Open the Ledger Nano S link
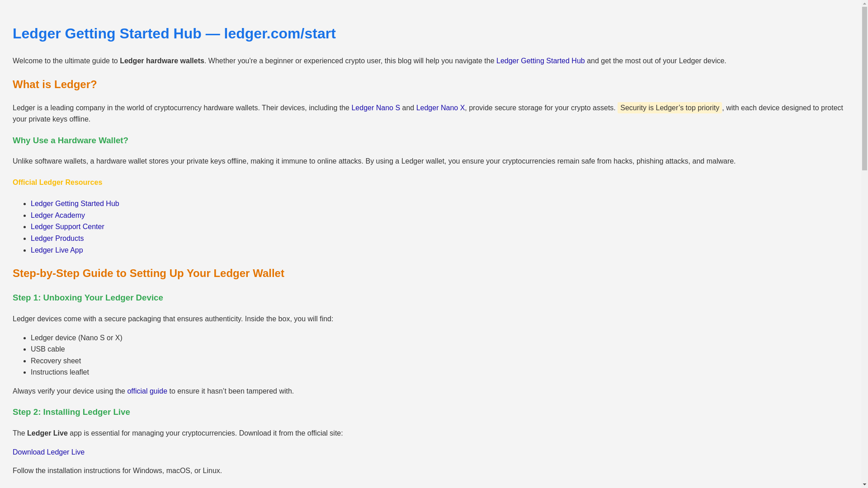This screenshot has height=488, width=868. coord(375,108)
